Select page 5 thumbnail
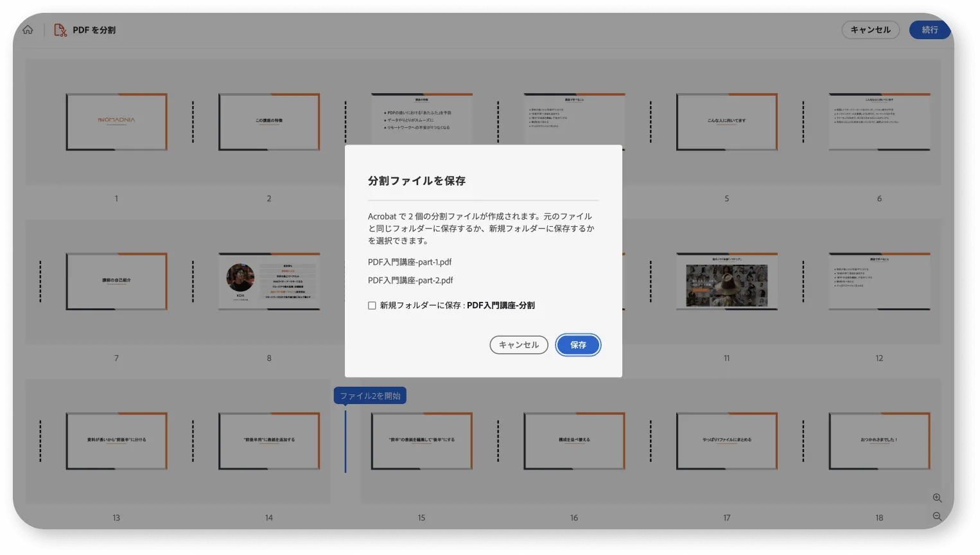Viewport: 980px width, 555px height. [x=726, y=121]
